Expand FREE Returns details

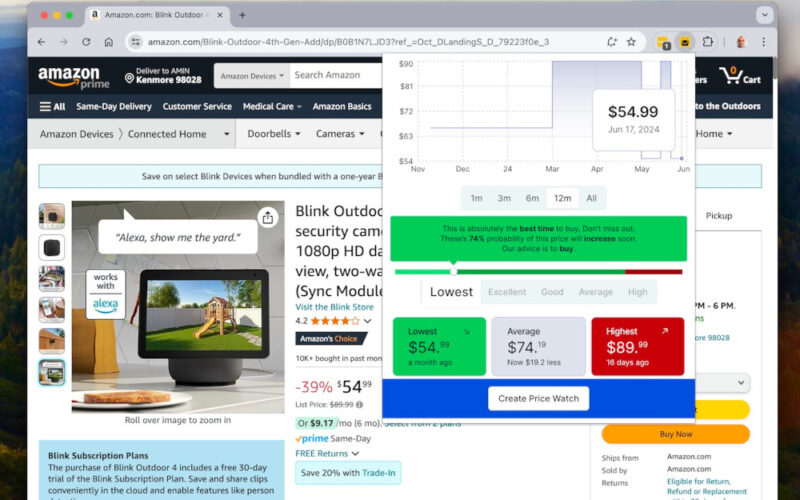pos(327,454)
